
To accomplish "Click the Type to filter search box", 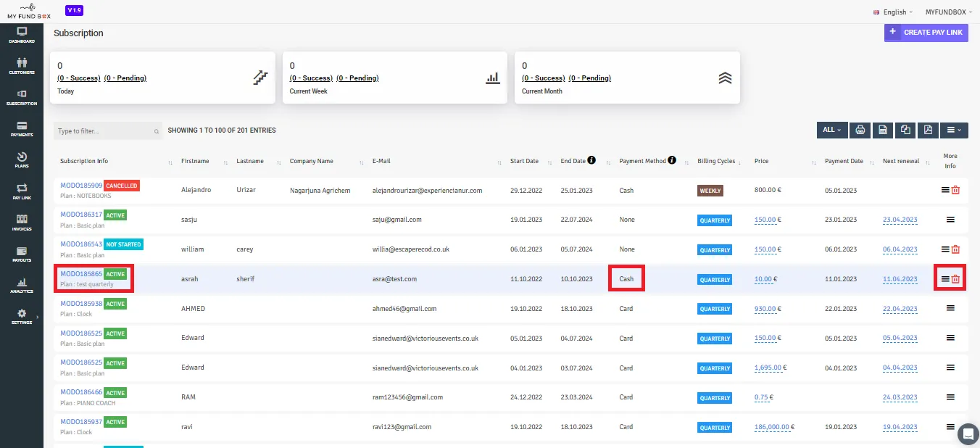I will (x=107, y=131).
